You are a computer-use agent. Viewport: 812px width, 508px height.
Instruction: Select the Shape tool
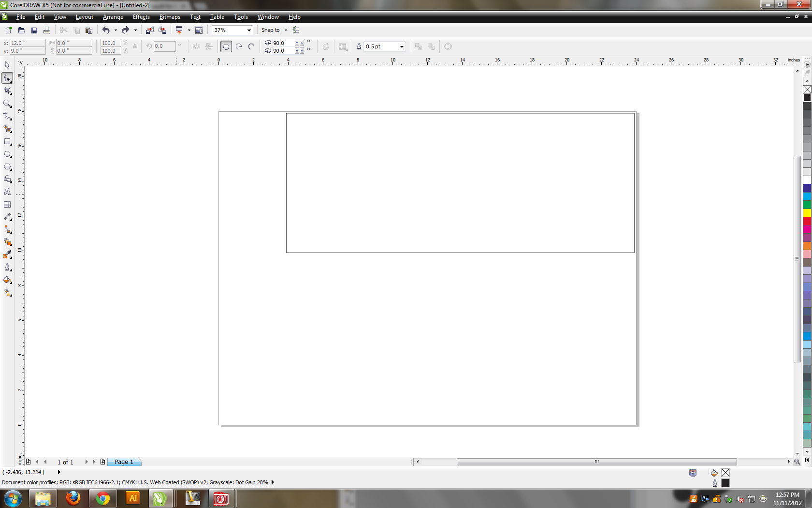pyautogui.click(x=7, y=78)
